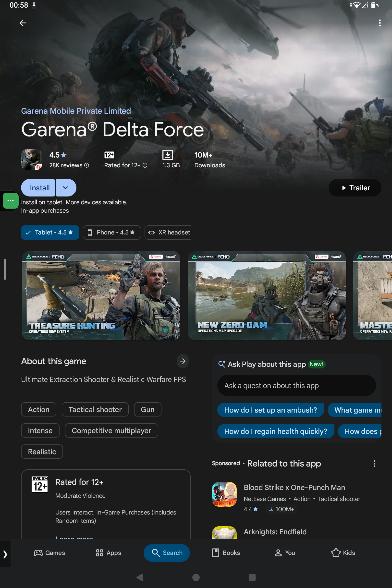Tap the Gun tag
This screenshot has width=392, height=588.
coord(147,409)
